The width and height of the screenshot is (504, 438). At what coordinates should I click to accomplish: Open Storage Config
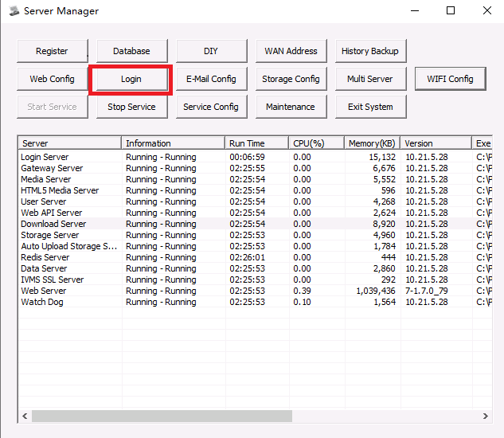pyautogui.click(x=291, y=79)
